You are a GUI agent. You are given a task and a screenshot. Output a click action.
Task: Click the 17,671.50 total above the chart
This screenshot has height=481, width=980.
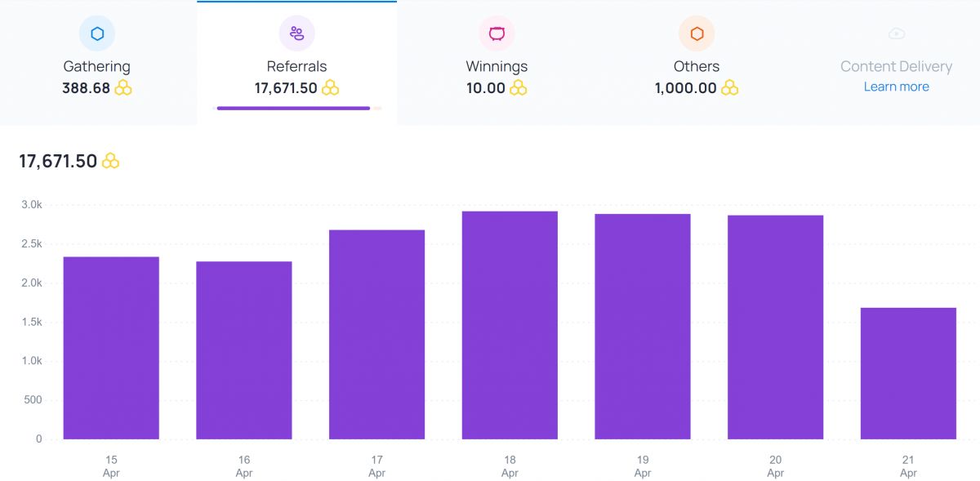57,160
